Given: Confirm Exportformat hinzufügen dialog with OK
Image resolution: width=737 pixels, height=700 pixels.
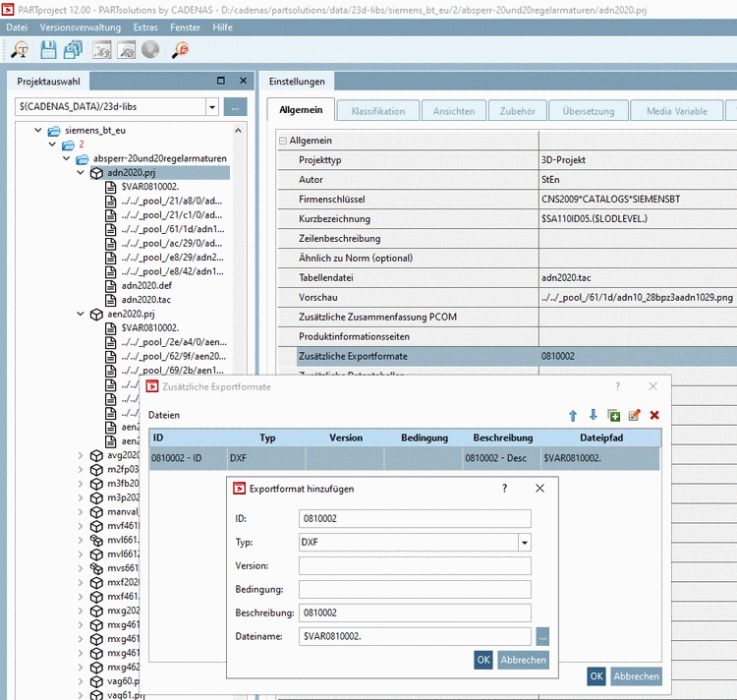Looking at the screenshot, I should click(482, 660).
